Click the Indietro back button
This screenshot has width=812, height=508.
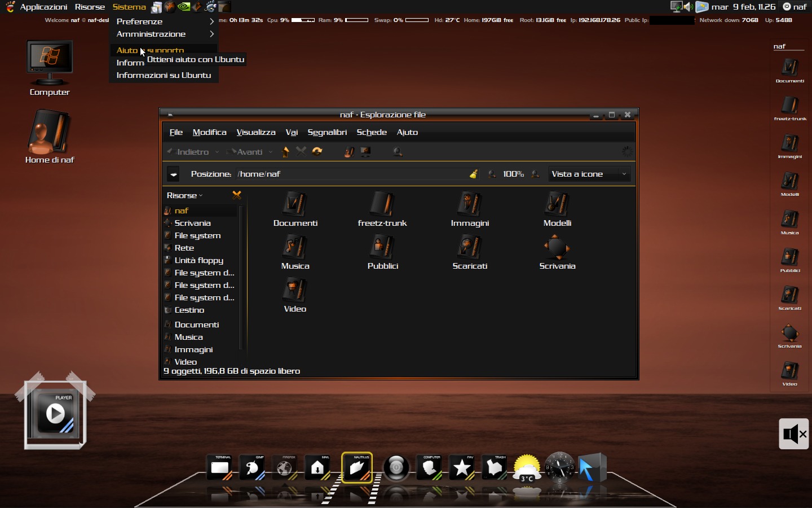(x=189, y=152)
